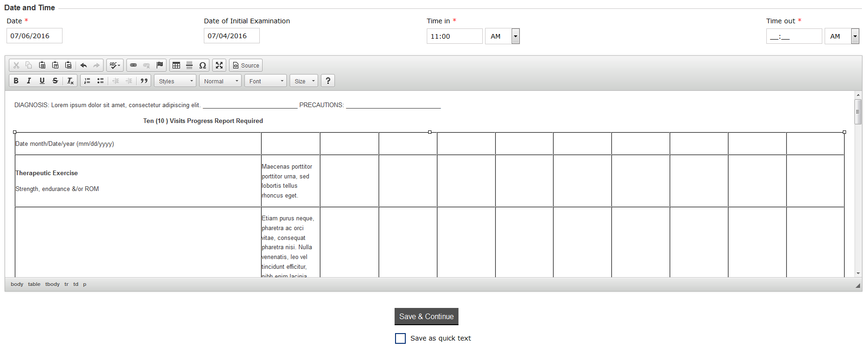Switch to Source view

tap(246, 65)
